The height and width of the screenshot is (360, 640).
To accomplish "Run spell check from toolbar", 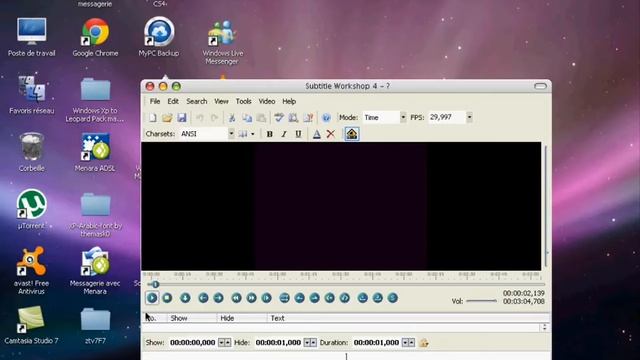I will (279, 118).
